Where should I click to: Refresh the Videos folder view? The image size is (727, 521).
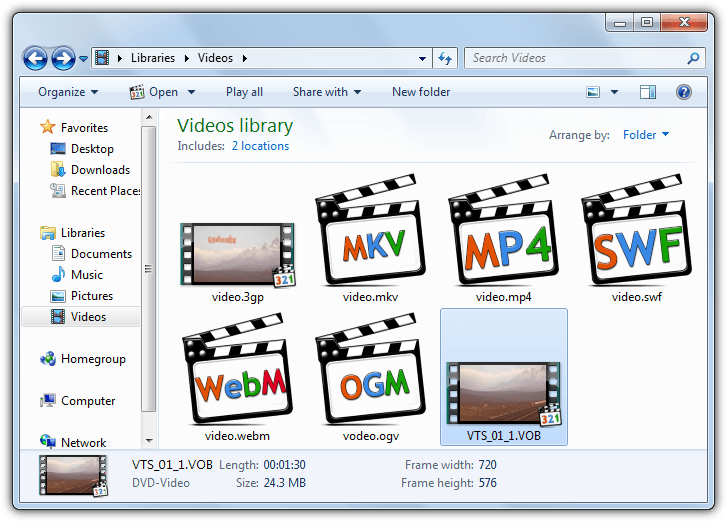pos(445,58)
